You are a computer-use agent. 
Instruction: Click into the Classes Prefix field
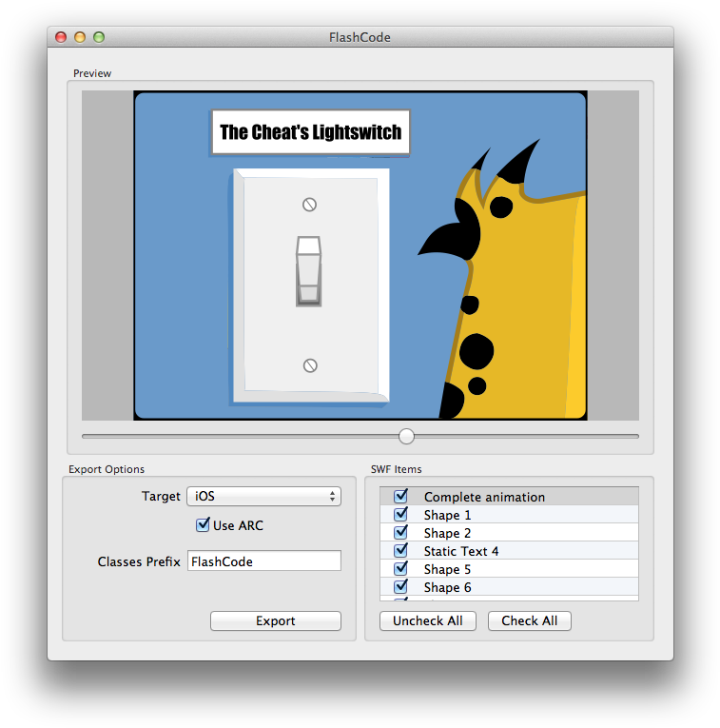264,561
